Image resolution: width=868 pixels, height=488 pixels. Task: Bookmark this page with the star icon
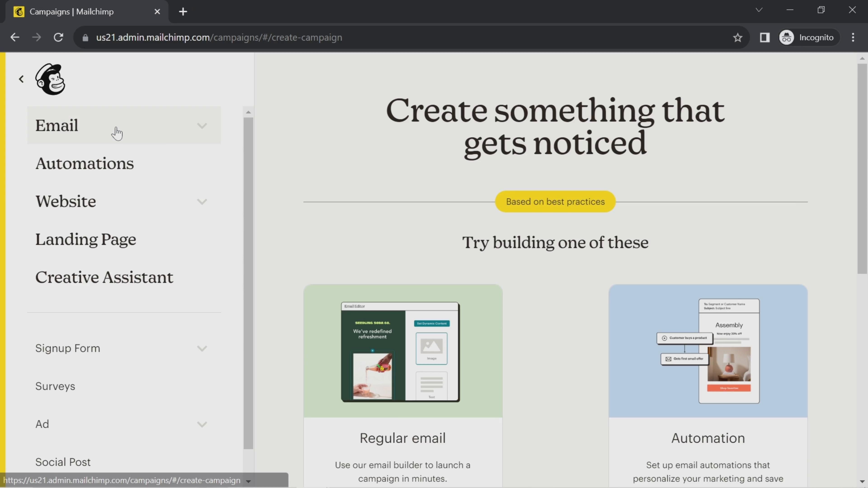[x=738, y=37]
